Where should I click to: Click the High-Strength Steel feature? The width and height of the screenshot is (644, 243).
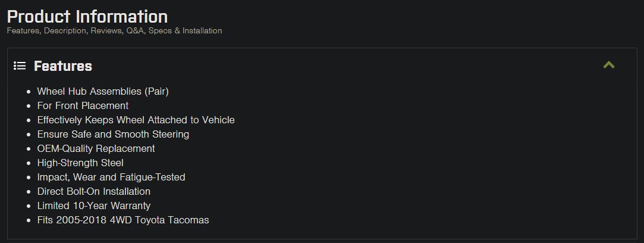click(80, 163)
